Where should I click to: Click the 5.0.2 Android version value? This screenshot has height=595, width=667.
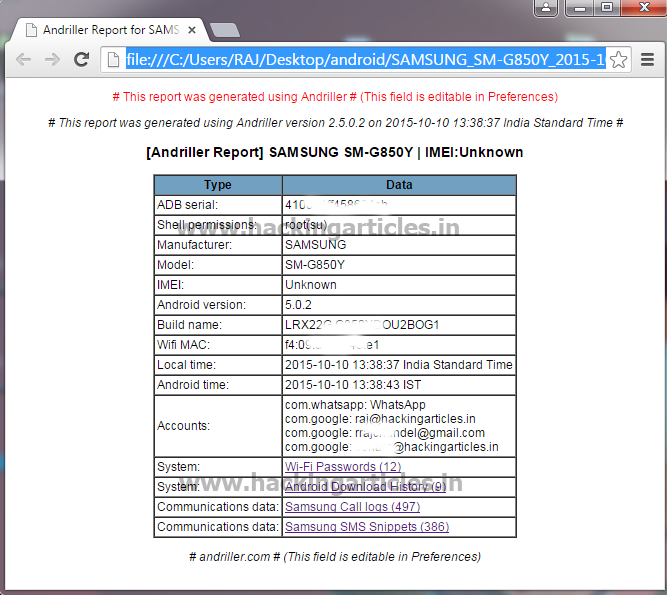pos(298,305)
